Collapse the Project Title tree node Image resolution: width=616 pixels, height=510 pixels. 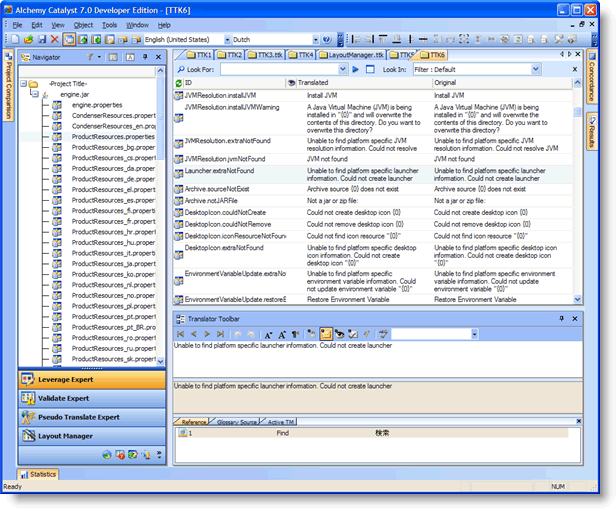coord(24,84)
